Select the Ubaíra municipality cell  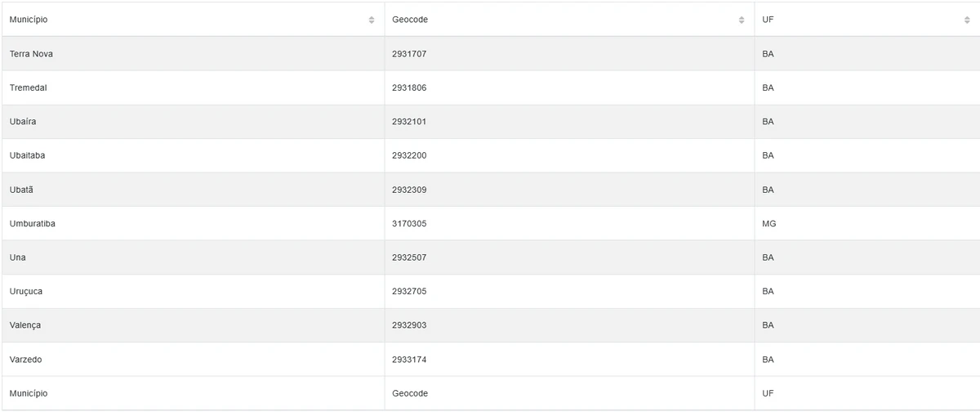[x=23, y=122]
